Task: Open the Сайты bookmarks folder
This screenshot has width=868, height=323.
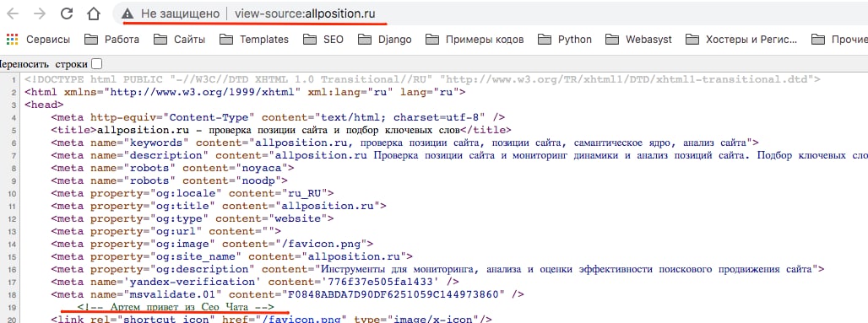Action: (179, 40)
